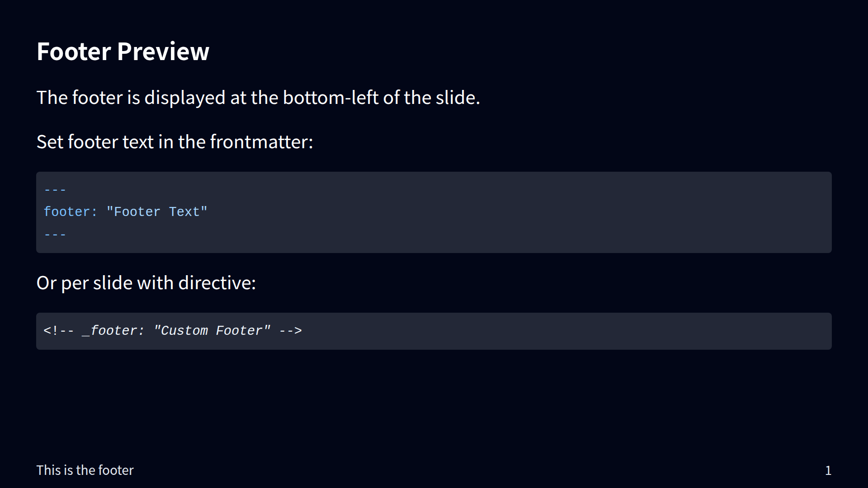Click the closing "---" line in the YAML block
The height and width of the screenshot is (488, 868).
(55, 235)
